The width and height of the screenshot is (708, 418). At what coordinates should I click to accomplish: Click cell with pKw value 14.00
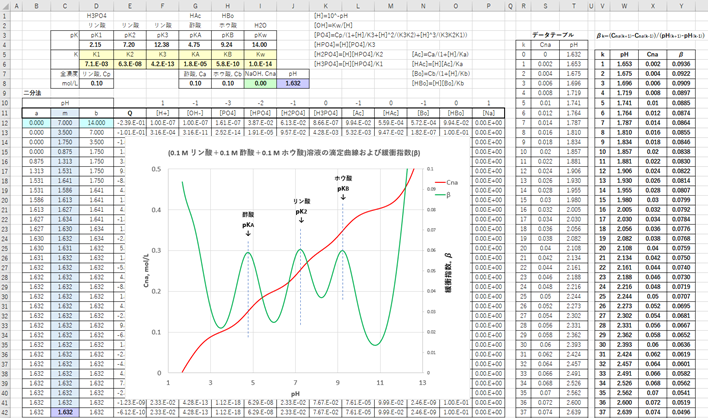click(260, 45)
